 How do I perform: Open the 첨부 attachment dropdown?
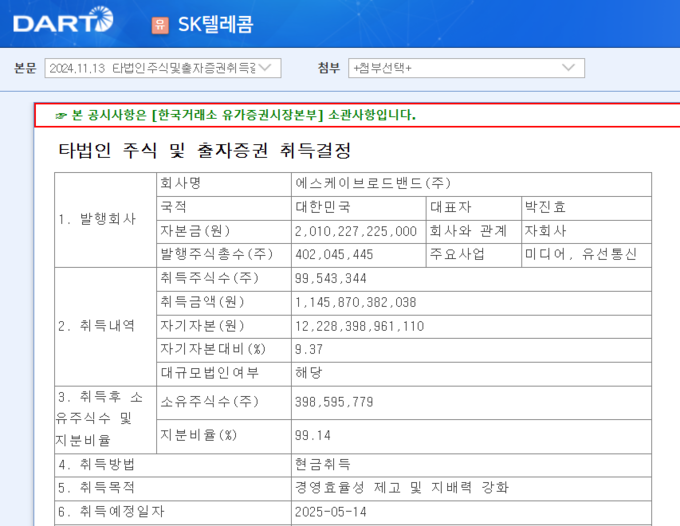[466, 68]
